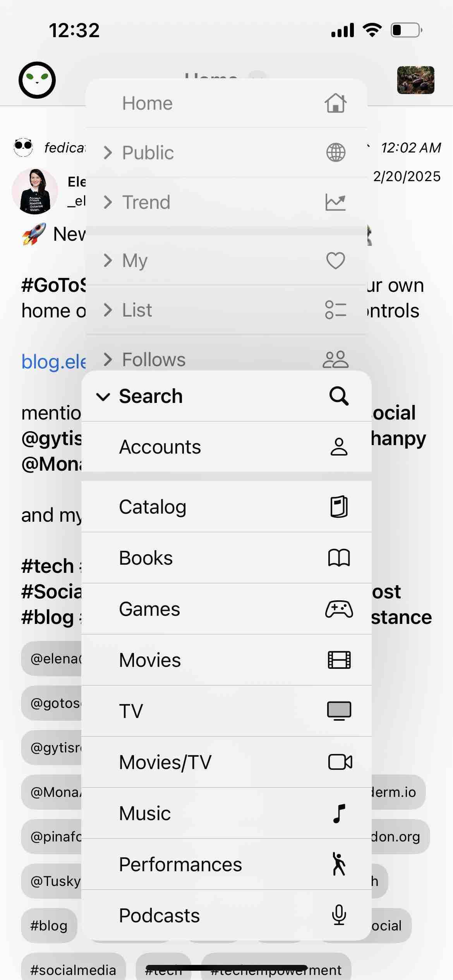453x980 pixels.
Task: Tap the Performances dancing figure icon
Action: click(x=339, y=864)
